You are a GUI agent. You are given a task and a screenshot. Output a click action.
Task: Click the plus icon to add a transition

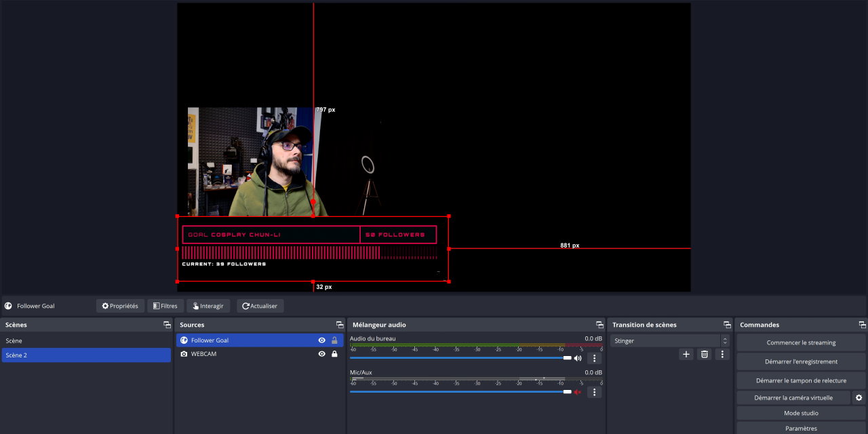tap(686, 354)
